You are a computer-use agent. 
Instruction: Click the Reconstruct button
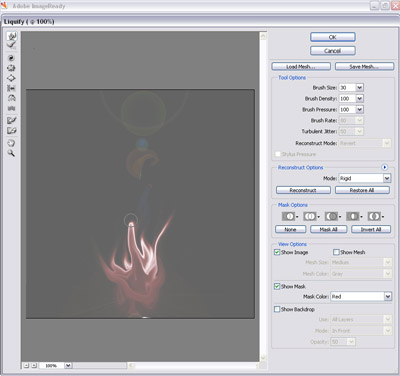coord(303,190)
